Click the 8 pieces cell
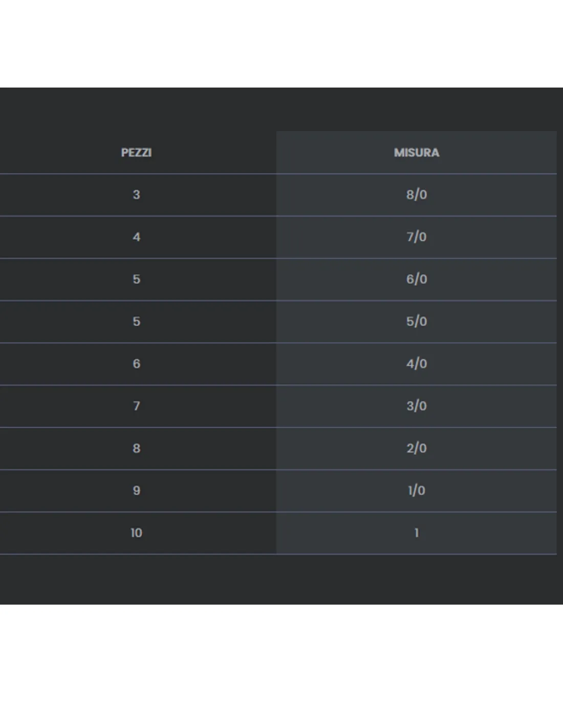Viewport: 563px width, 728px height. (136, 448)
